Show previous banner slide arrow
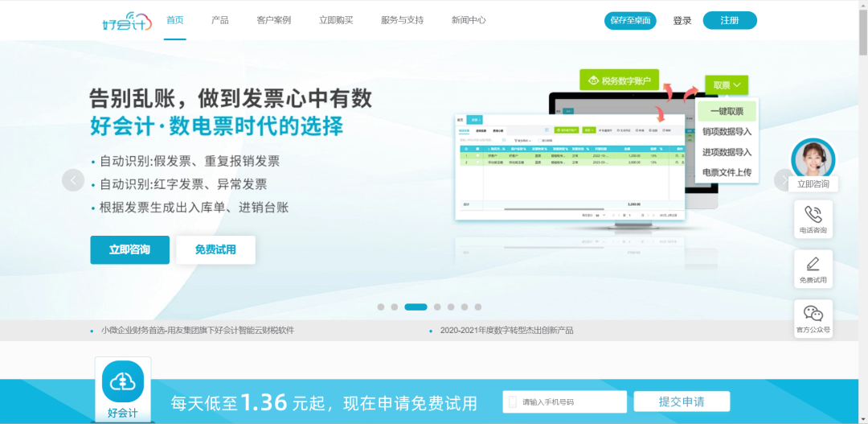Image resolution: width=868 pixels, height=424 pixels. point(73,180)
